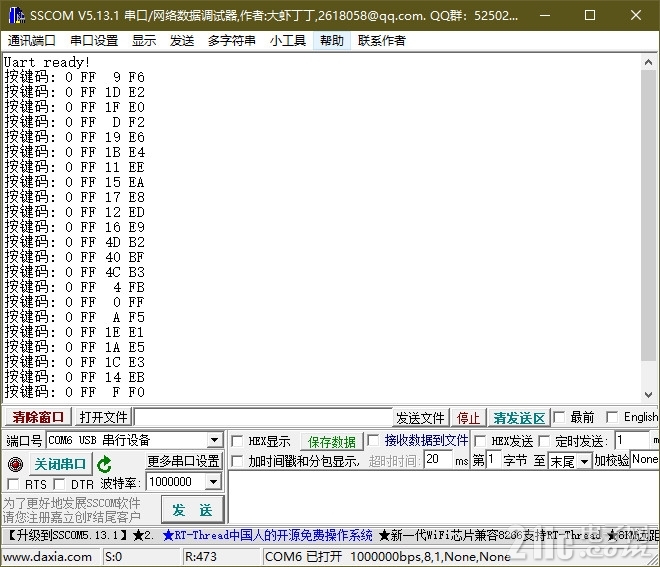
Task: Click the line '0 FF 1D E2'
Action: (75, 92)
